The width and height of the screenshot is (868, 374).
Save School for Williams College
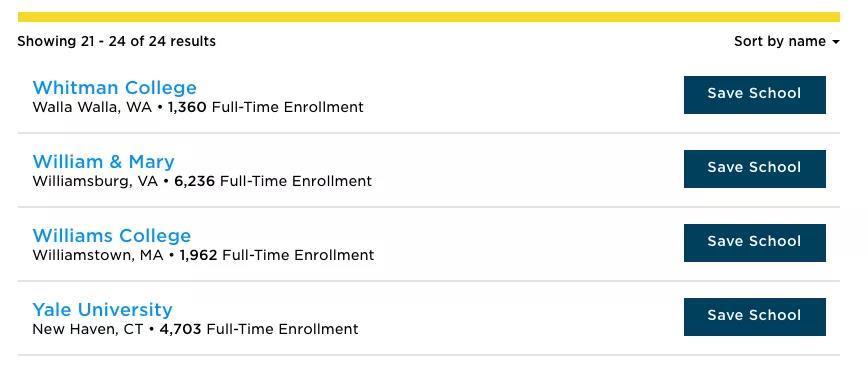(x=755, y=243)
